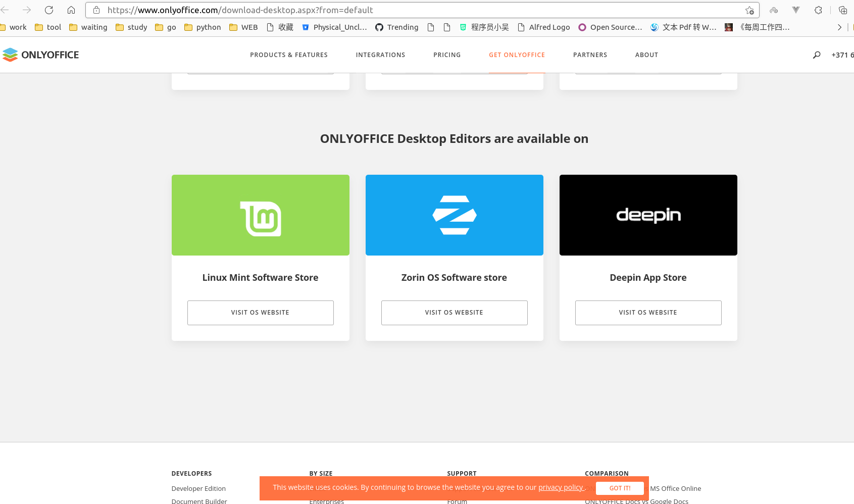Click the V-shaped extension icon
The image size is (854, 504).
796,10
